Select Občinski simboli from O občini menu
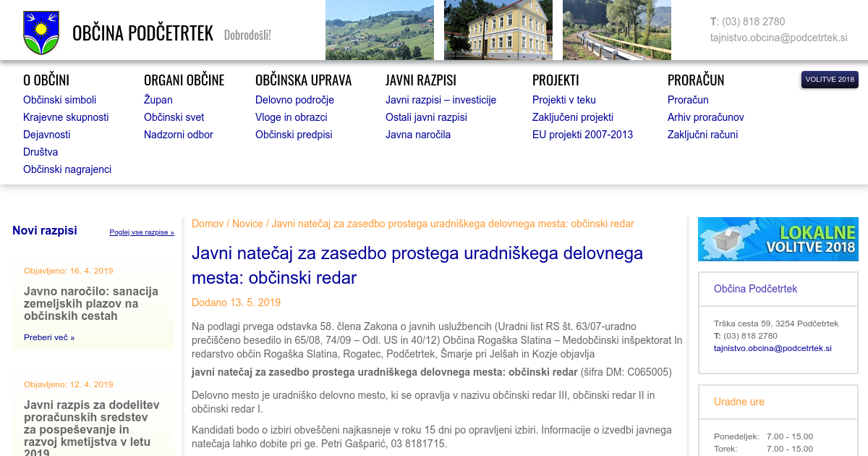This screenshot has width=868, height=456. 59,100
